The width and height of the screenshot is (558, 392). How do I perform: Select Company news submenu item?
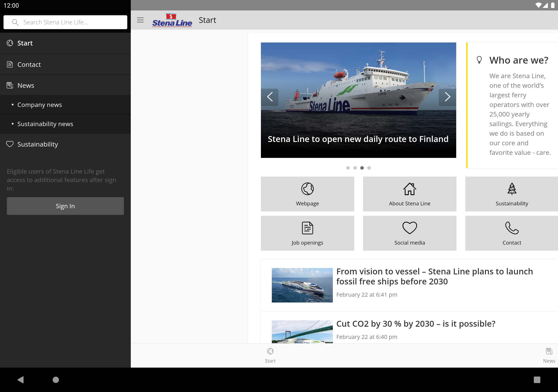coord(65,105)
